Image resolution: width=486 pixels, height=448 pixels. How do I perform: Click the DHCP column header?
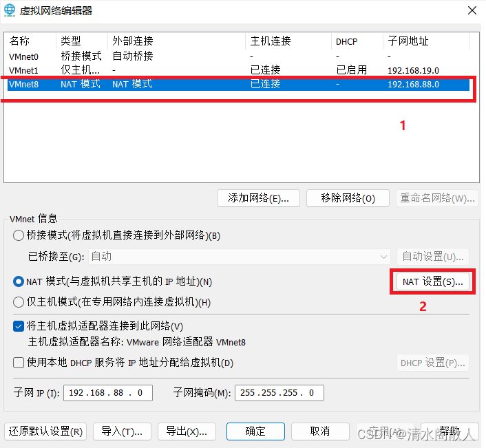(357, 41)
